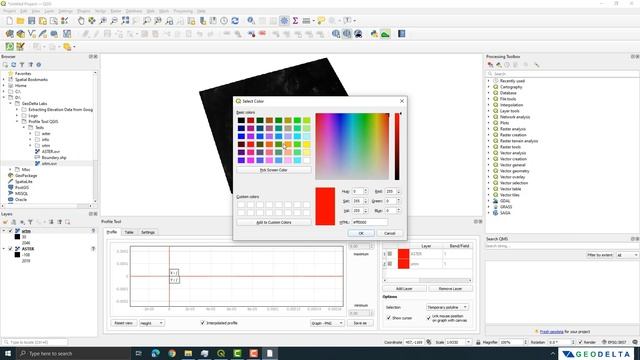The width and height of the screenshot is (640, 360).
Task: Click the Open Project folder icon
Action: point(20,21)
